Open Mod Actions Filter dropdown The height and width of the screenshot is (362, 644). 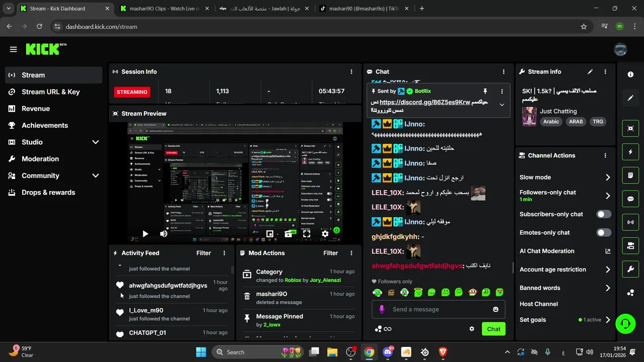[x=330, y=253]
